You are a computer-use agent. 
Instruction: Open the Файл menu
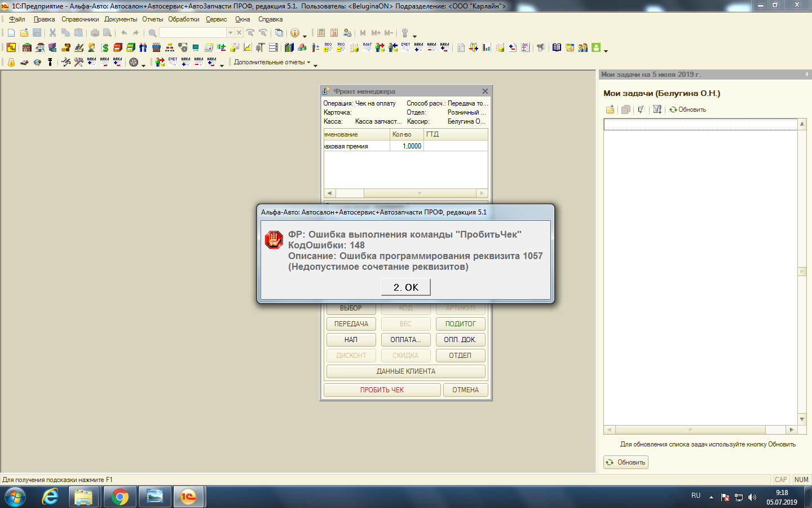[17, 19]
